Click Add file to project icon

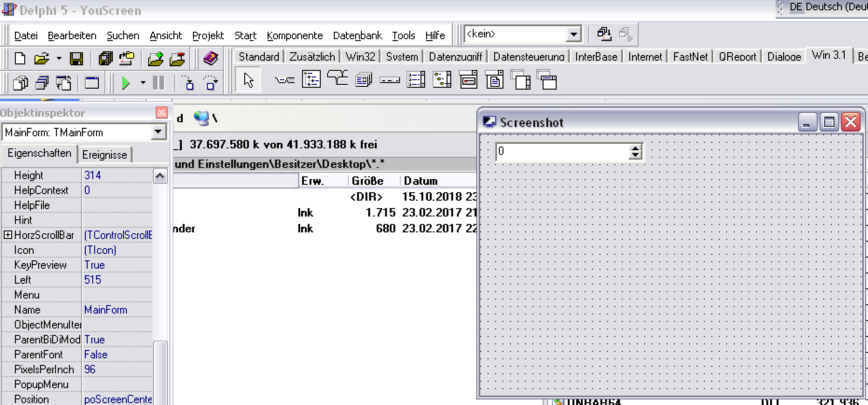156,58
